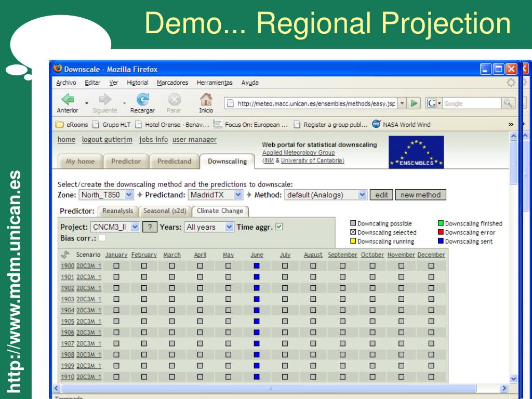This screenshot has width=532, height=399.
Task: Switch to the Predictand tab
Action: click(174, 161)
